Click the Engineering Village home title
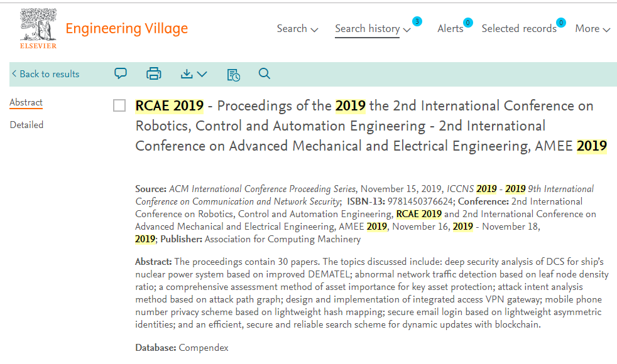Image resolution: width=617 pixels, height=364 pixels. pyautogui.click(x=126, y=29)
